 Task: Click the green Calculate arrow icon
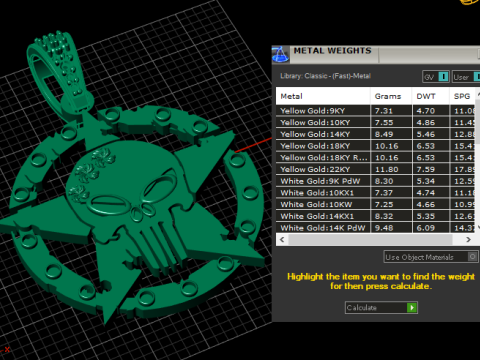[x=412, y=307]
